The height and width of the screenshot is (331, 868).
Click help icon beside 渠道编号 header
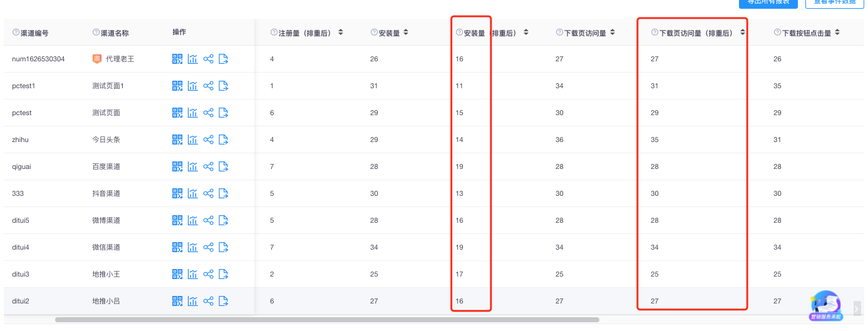(x=16, y=33)
